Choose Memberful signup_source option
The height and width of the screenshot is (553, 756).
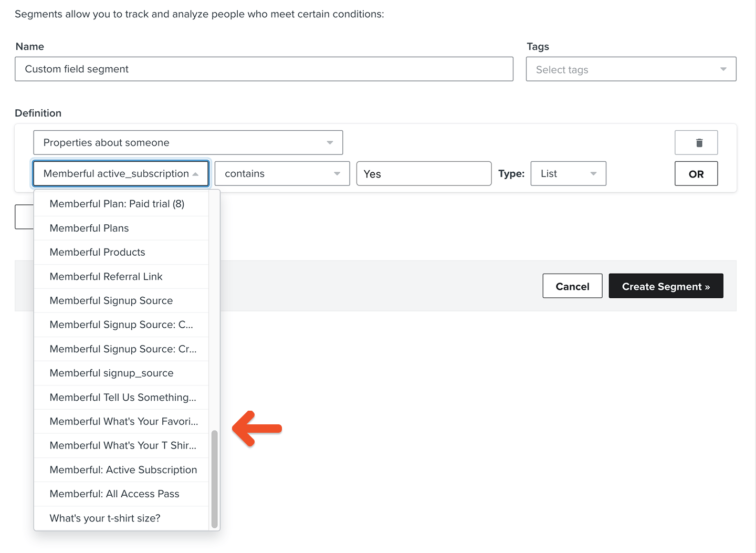pos(121,373)
